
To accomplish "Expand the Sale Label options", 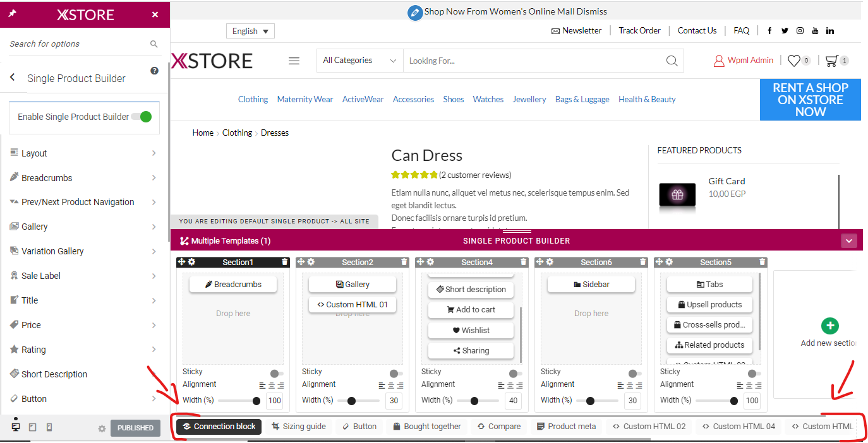I will (84, 276).
